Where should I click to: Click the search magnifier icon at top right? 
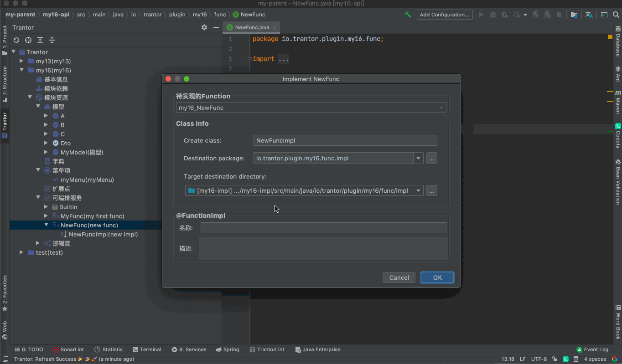(616, 15)
